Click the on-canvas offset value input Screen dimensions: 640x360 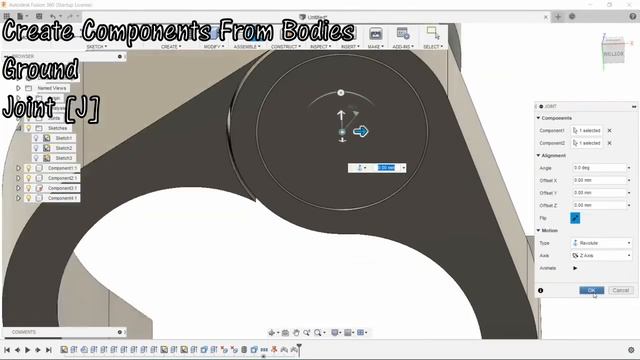(x=386, y=168)
